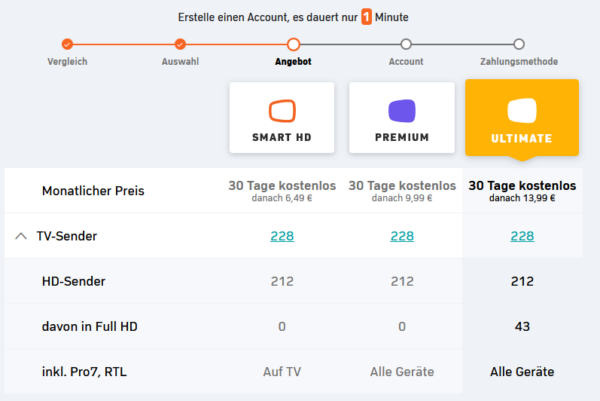The width and height of the screenshot is (600, 401).
Task: Click the Account step circle
Action: (406, 44)
